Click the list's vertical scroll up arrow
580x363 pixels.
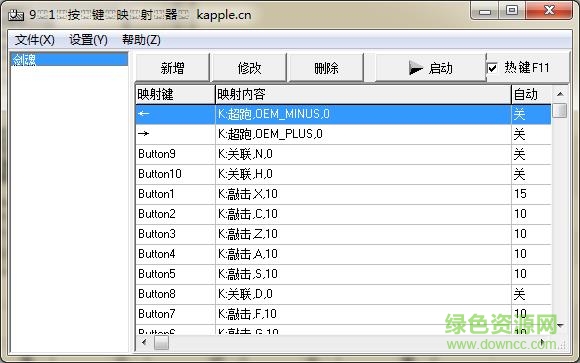(x=560, y=94)
